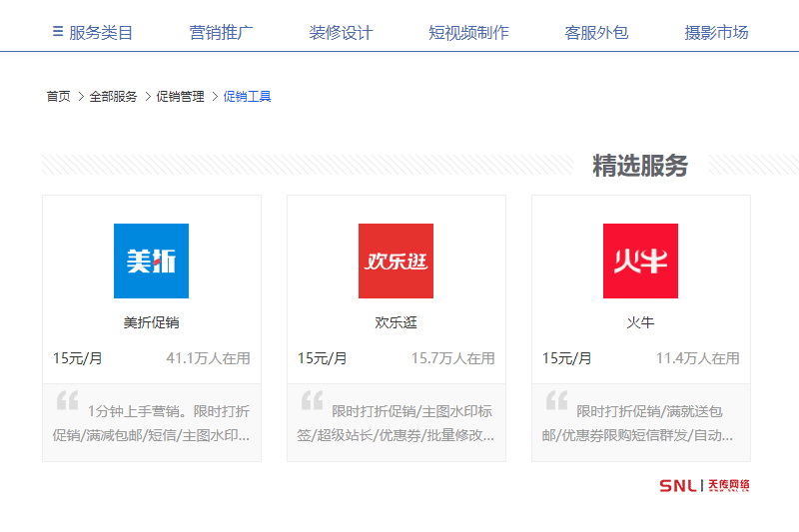This screenshot has width=799, height=532.
Task: Click the 欢乐逛 service name
Action: point(396,322)
